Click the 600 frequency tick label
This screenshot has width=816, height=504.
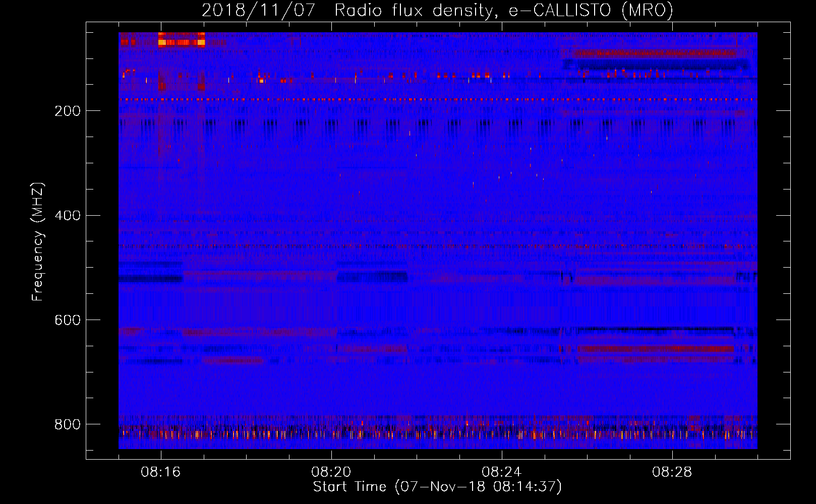pyautogui.click(x=68, y=320)
